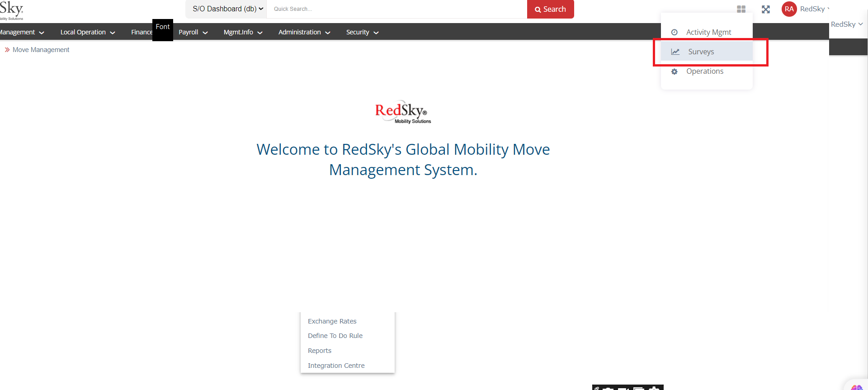868x390 pixels.
Task: Click the chevron next to Security
Action: pos(376,33)
